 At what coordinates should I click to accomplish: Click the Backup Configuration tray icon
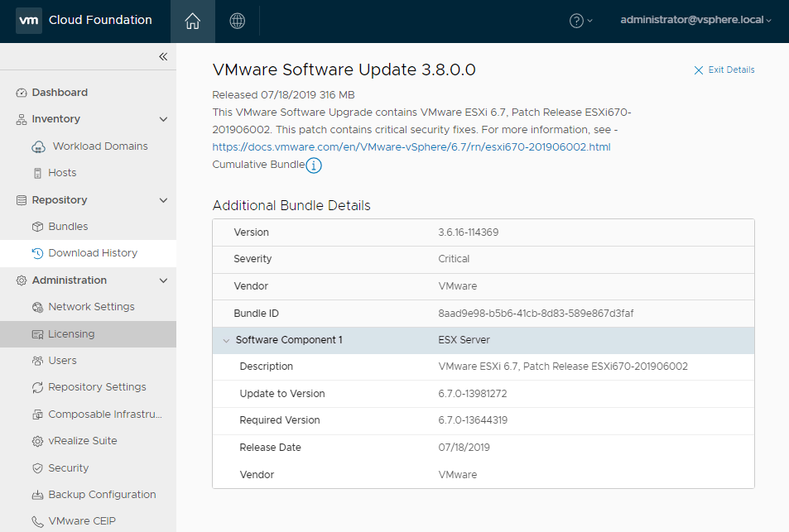37,495
